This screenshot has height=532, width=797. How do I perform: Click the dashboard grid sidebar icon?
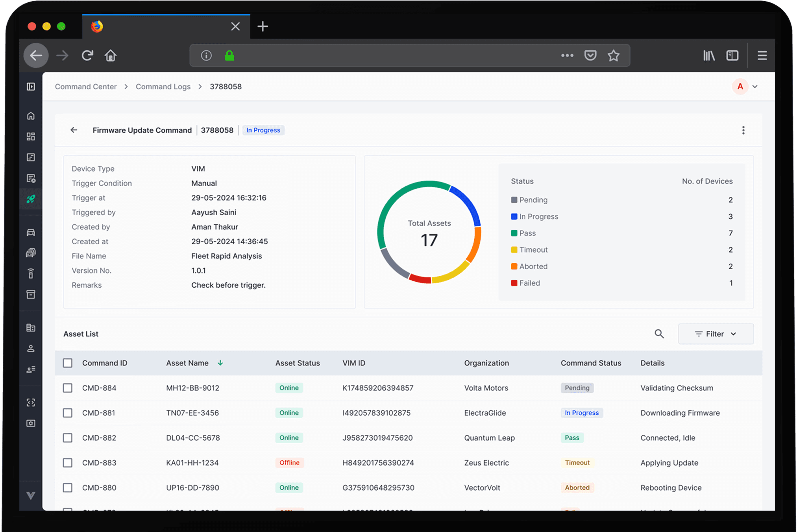click(31, 137)
